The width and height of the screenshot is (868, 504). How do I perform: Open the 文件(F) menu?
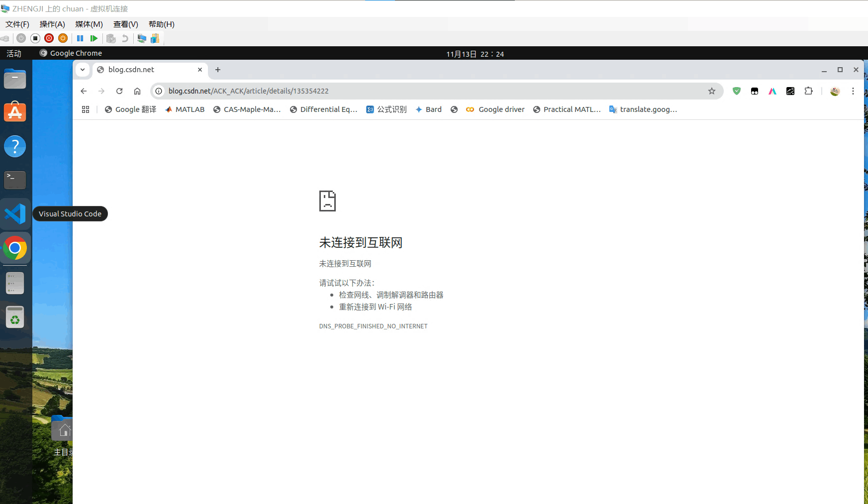(x=17, y=24)
